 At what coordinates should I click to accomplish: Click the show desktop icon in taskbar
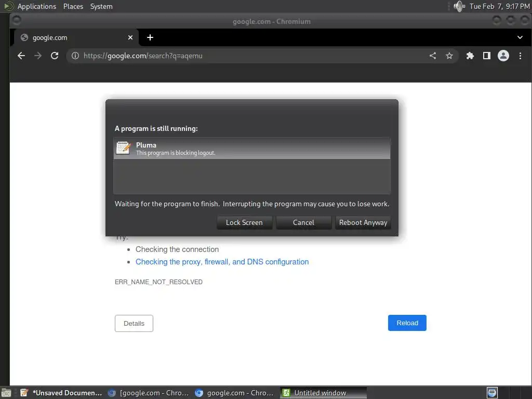point(6,393)
